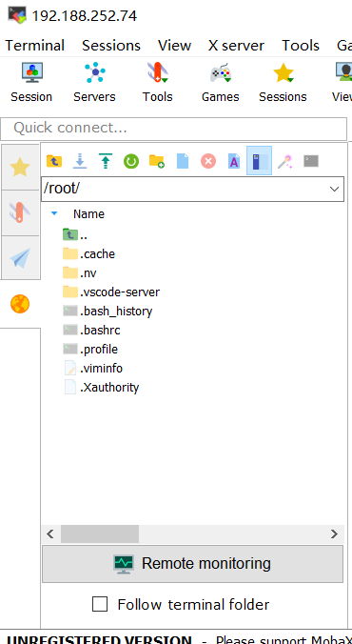Open the View menu
The height and width of the screenshot is (644, 352).
point(174,45)
